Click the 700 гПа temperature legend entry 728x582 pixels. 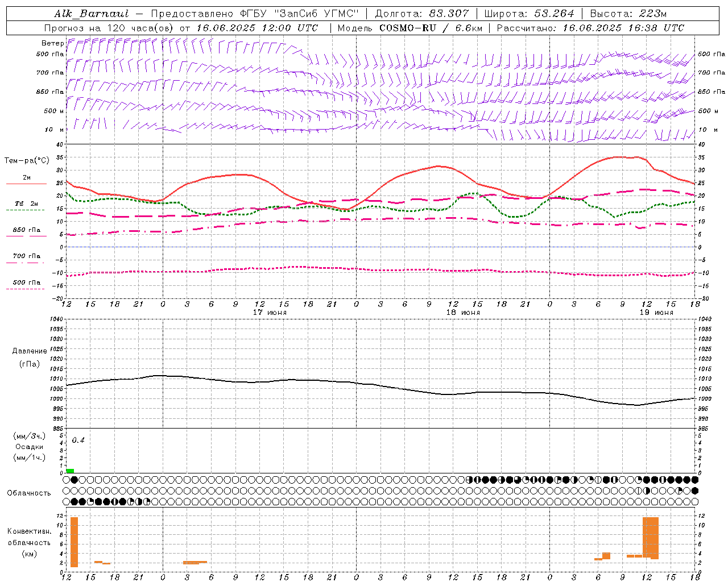coord(26,256)
